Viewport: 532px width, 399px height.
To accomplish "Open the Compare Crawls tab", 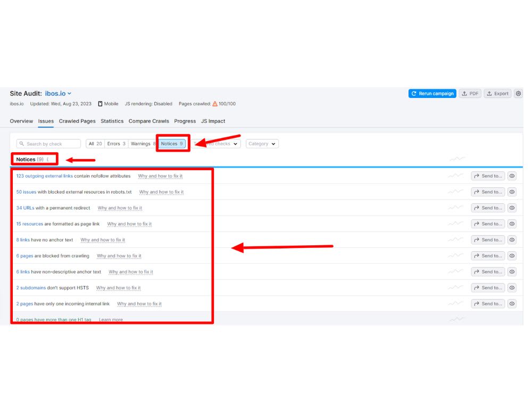I will [x=148, y=121].
